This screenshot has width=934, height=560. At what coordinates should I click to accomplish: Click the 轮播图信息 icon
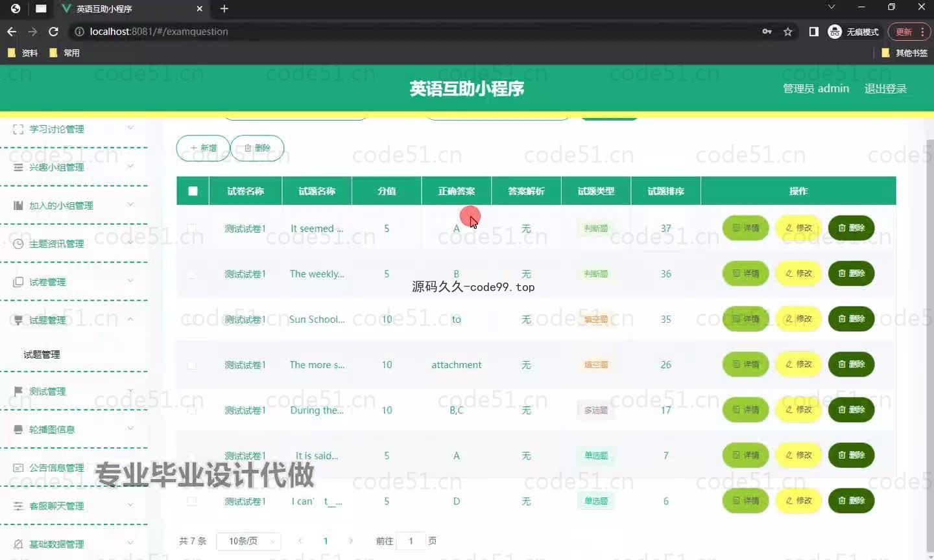point(18,430)
